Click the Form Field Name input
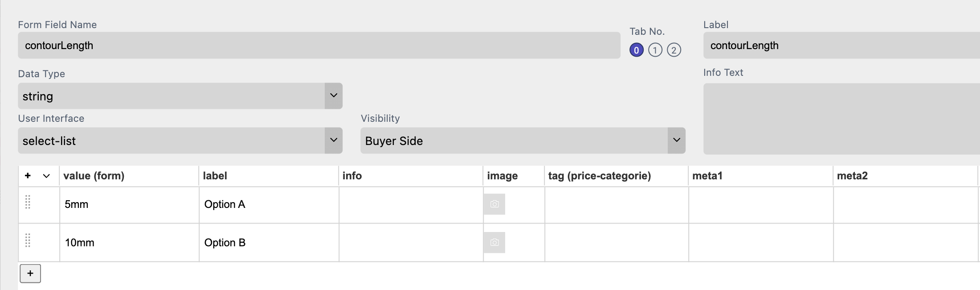980x290 pixels. 318,46
